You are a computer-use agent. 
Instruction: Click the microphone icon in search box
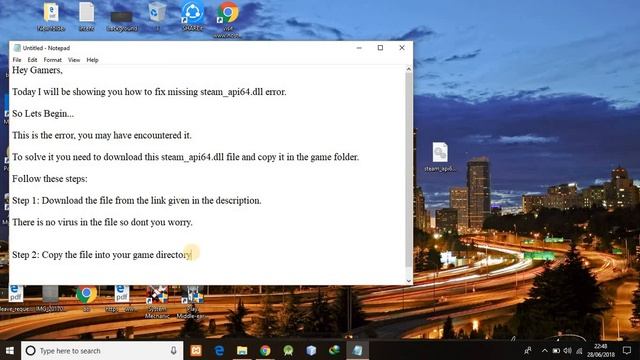click(173, 351)
